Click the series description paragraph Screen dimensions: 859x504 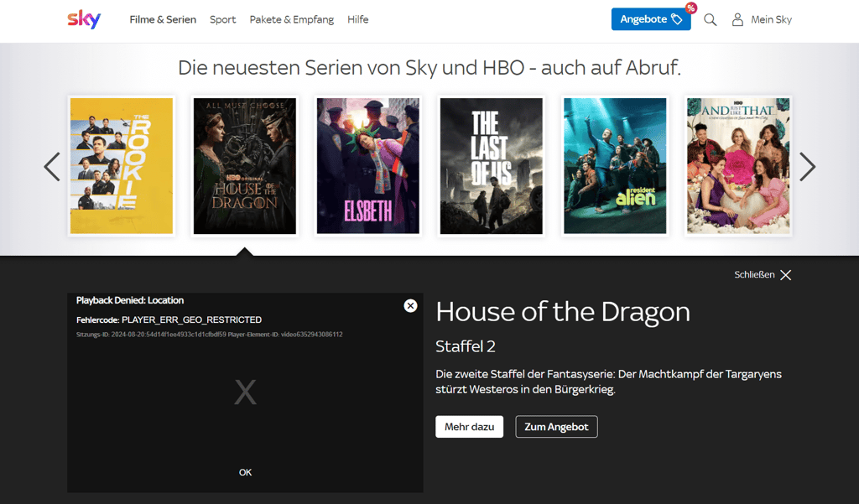(609, 382)
